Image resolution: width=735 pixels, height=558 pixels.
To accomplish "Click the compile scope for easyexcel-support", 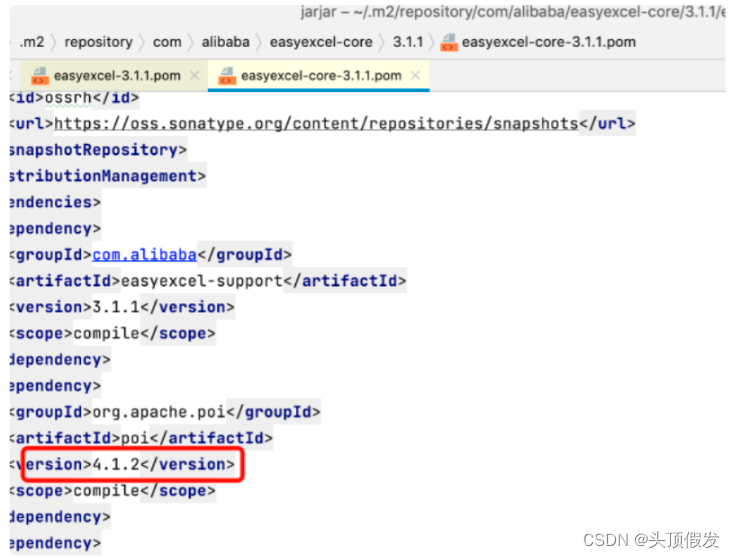I will point(106,333).
